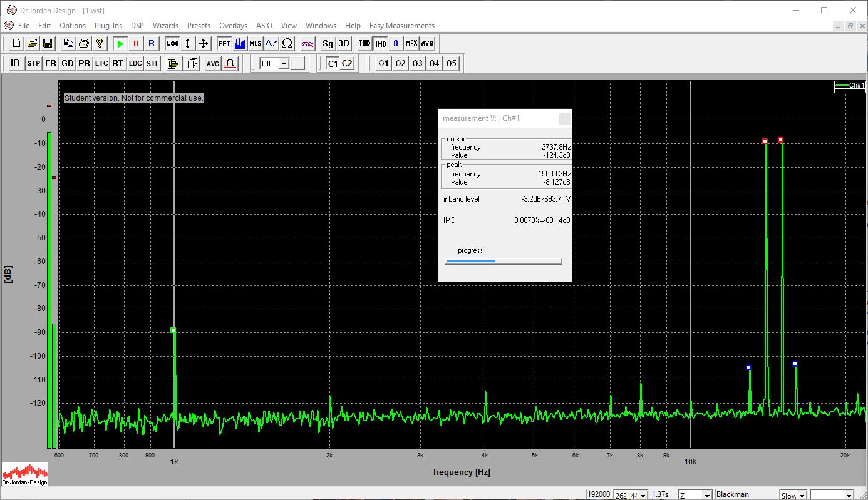This screenshot has width=868, height=500.
Task: Open the Plug-Ins menu
Action: 108,26
